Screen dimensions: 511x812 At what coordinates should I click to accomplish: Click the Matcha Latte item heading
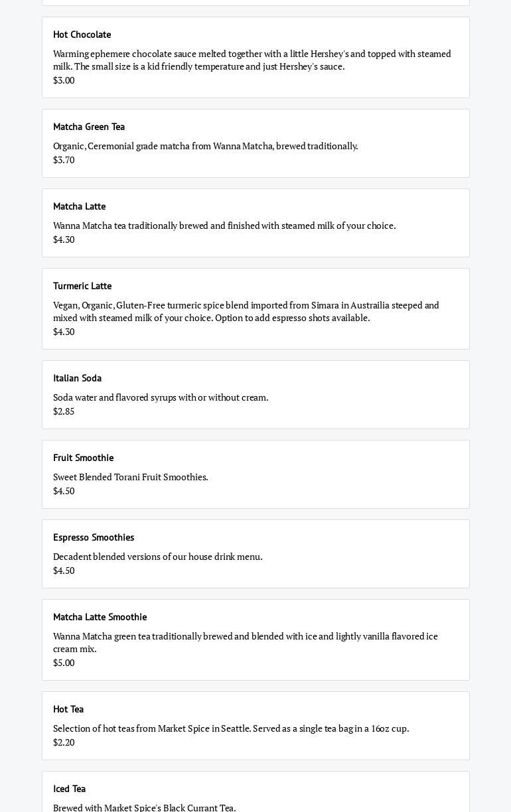click(80, 206)
